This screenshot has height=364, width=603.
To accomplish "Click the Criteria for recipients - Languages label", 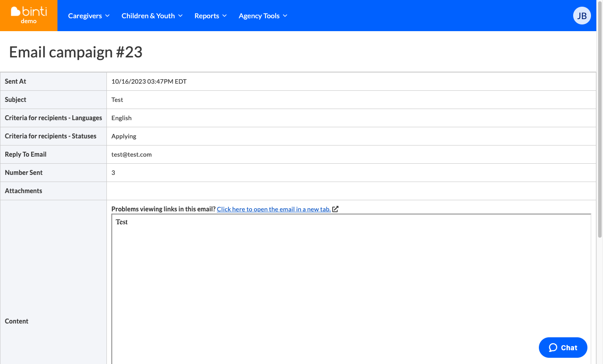I will coord(53,118).
